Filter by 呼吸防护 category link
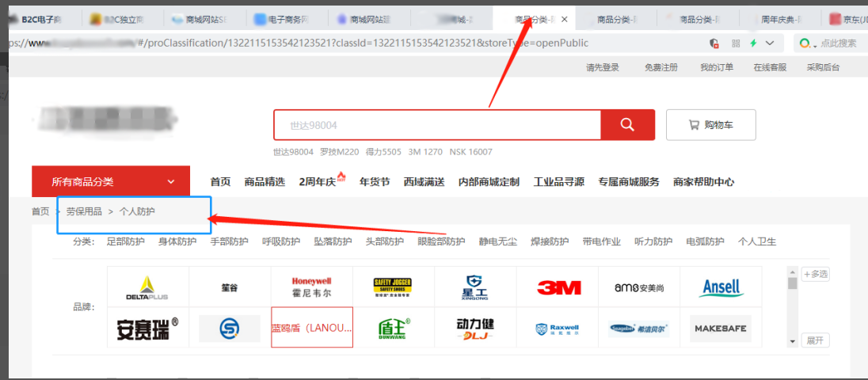 281,241
